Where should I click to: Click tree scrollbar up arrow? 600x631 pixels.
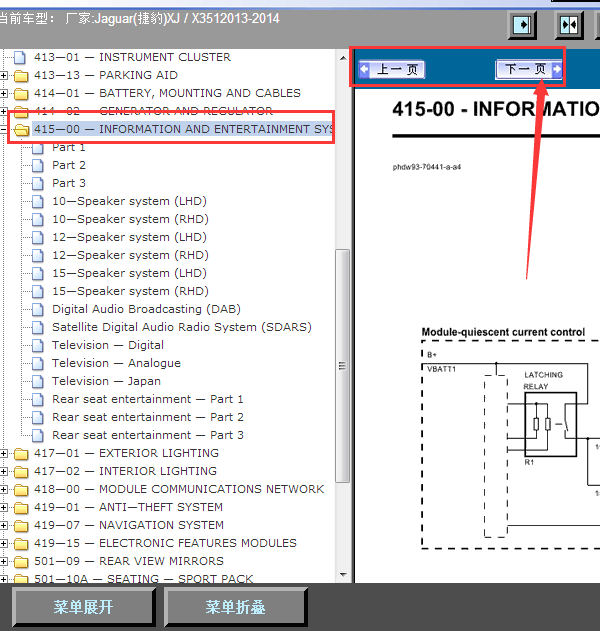(x=343, y=58)
